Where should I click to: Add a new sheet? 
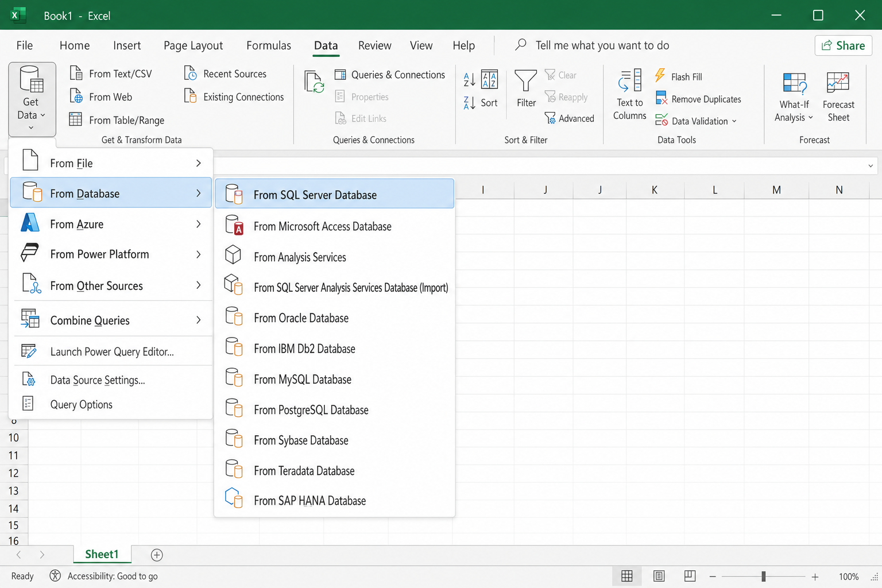(x=157, y=555)
